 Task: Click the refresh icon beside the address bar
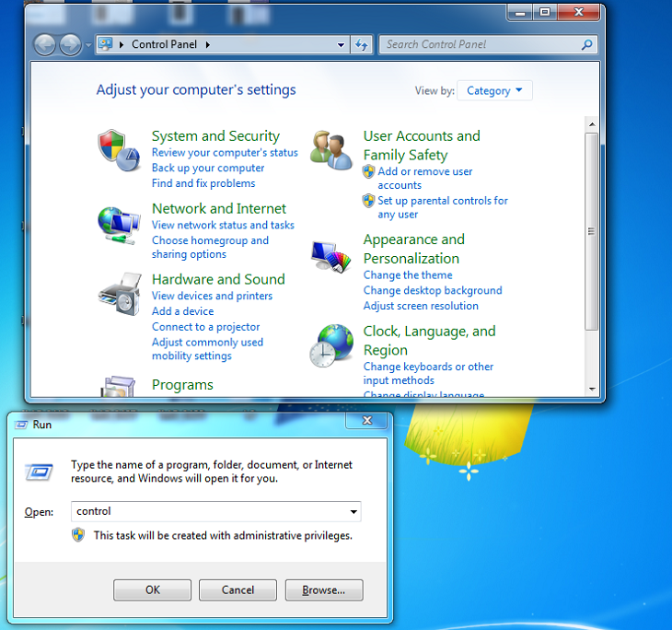click(361, 44)
